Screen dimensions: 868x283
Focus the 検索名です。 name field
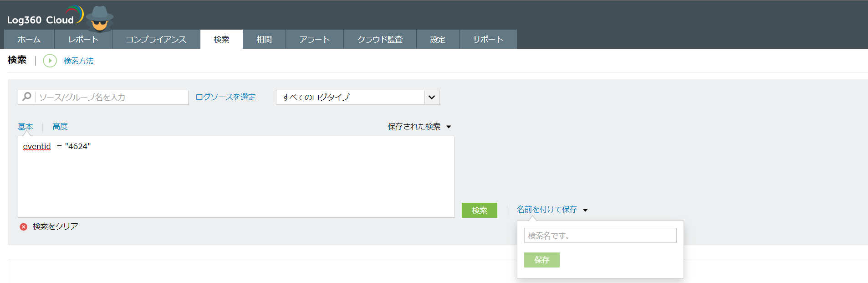[600, 236]
